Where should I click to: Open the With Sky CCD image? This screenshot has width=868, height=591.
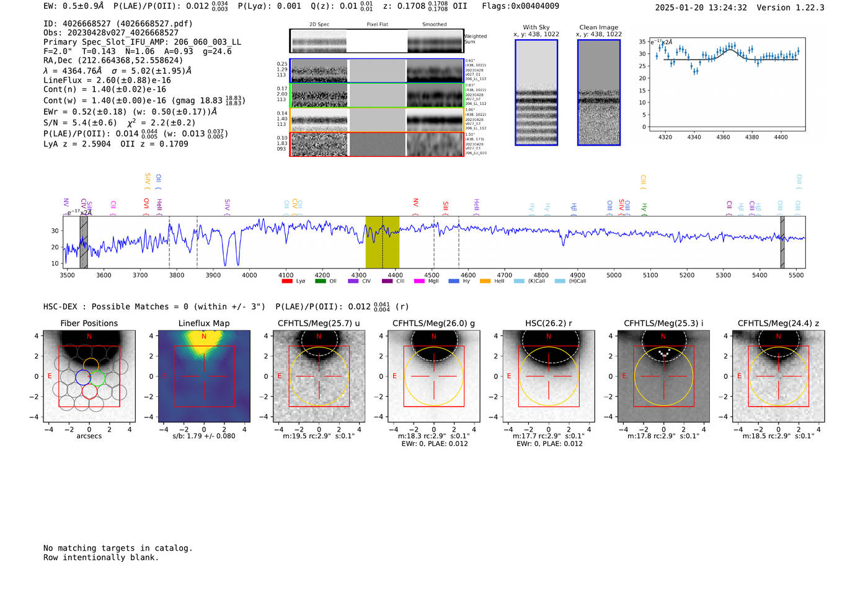(x=536, y=92)
